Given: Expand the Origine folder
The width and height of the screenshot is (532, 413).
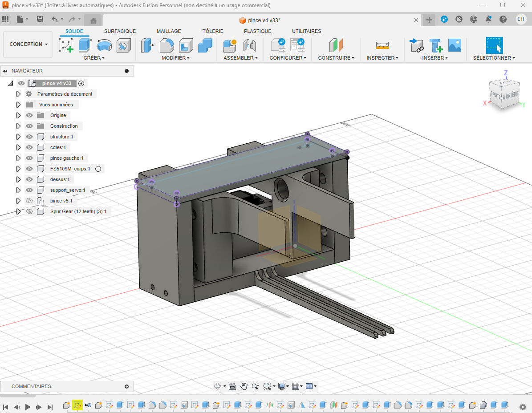Looking at the screenshot, I should [18, 115].
